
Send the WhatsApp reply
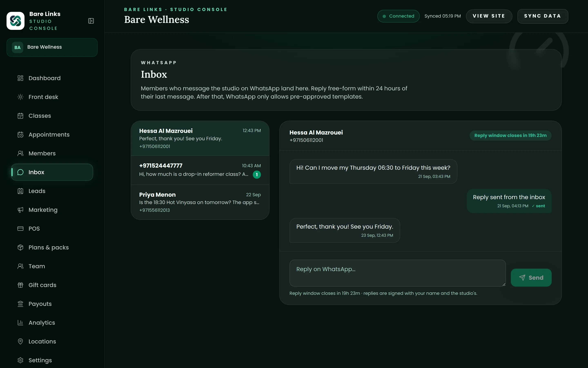pyautogui.click(x=531, y=278)
